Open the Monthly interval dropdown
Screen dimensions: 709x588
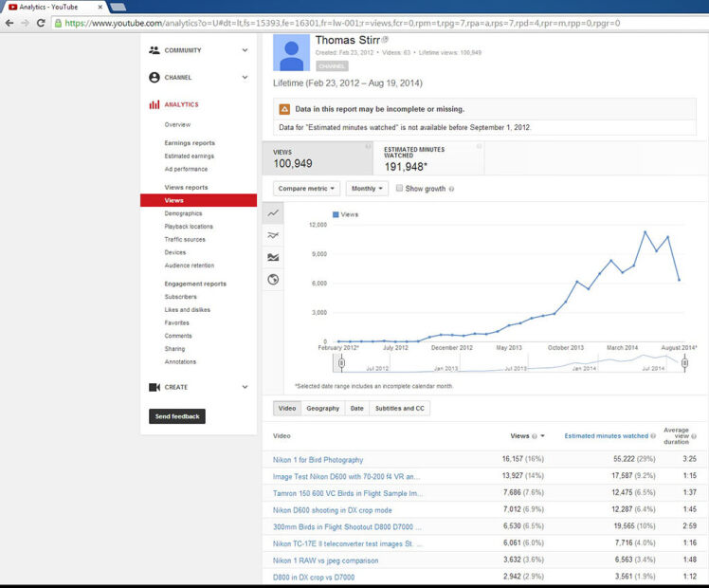[x=367, y=189]
